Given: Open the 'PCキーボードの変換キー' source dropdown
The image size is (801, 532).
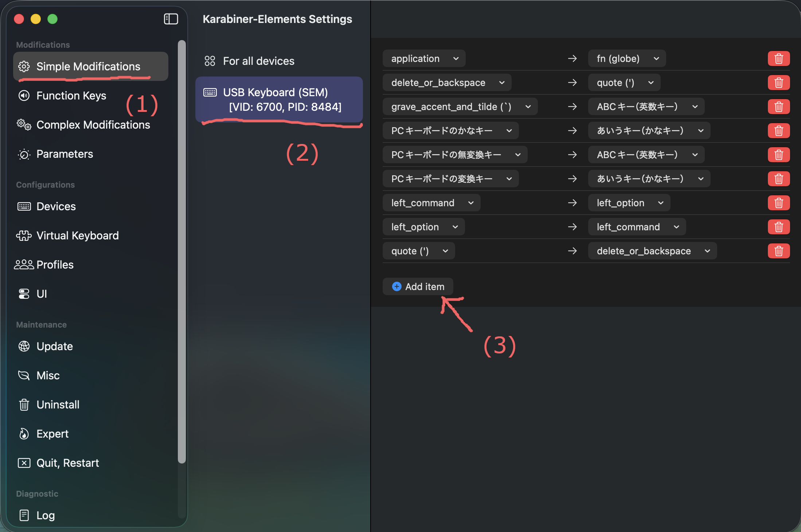Looking at the screenshot, I should [451, 179].
